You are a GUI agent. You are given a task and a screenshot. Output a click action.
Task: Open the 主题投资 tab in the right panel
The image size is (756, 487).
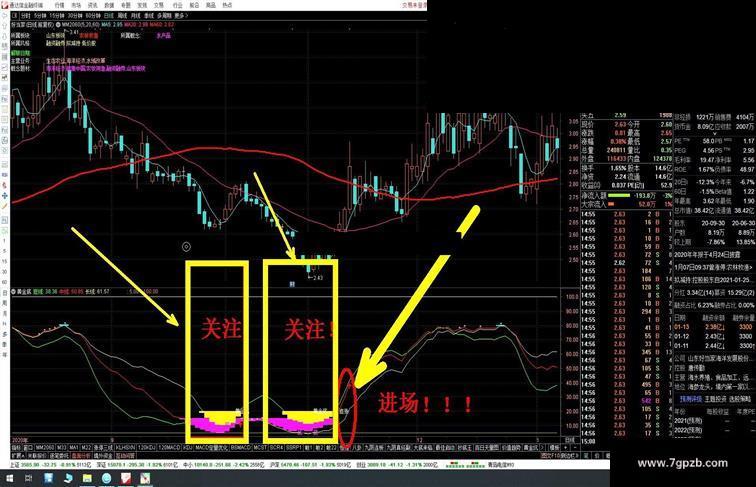pyautogui.click(x=716, y=399)
